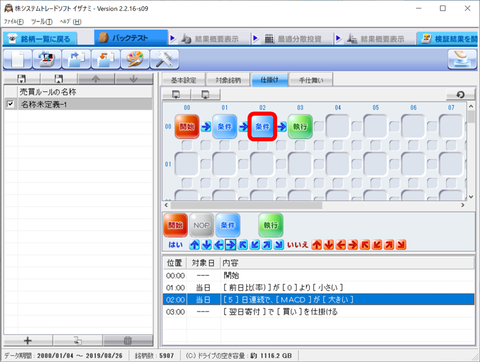
Task: Select list row 00:00 開始
Action: click(319, 276)
